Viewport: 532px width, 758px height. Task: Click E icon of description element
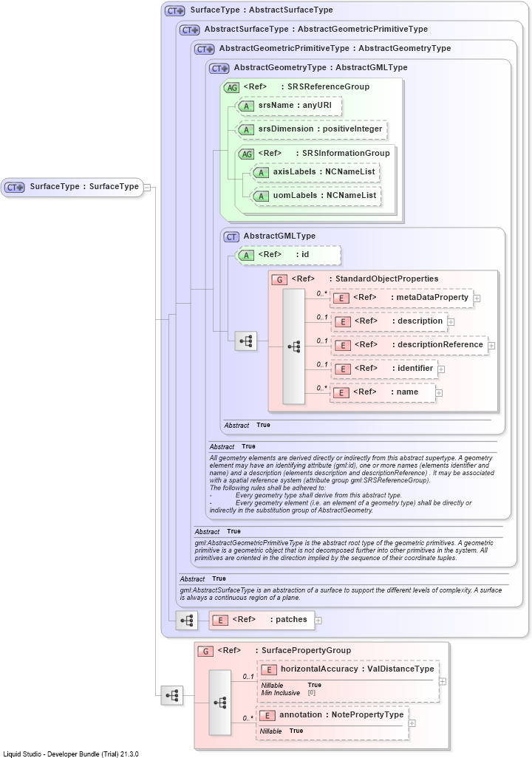click(343, 322)
